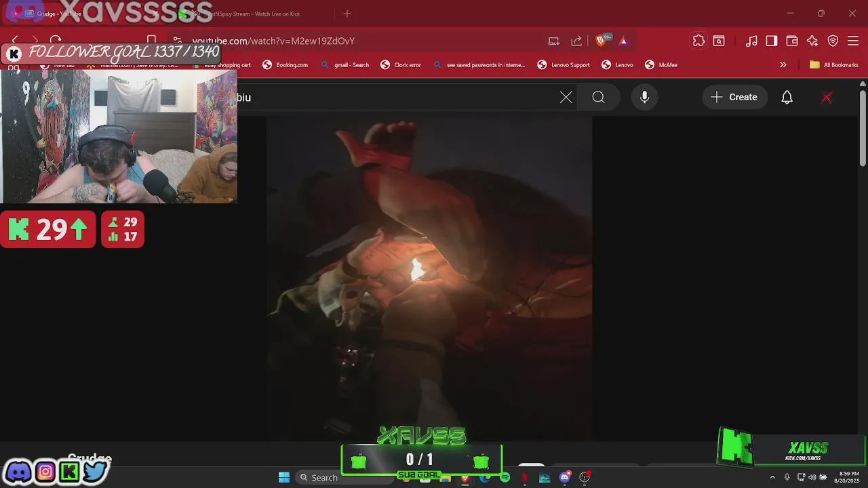Screen dimensions: 868x488
Task: Open Netflix from the taskbar
Action: click(524, 477)
